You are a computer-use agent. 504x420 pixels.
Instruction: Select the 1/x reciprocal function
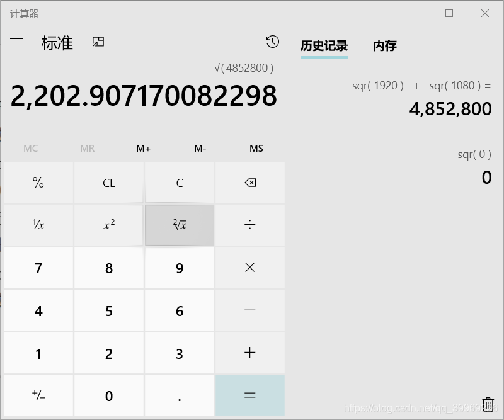click(38, 225)
